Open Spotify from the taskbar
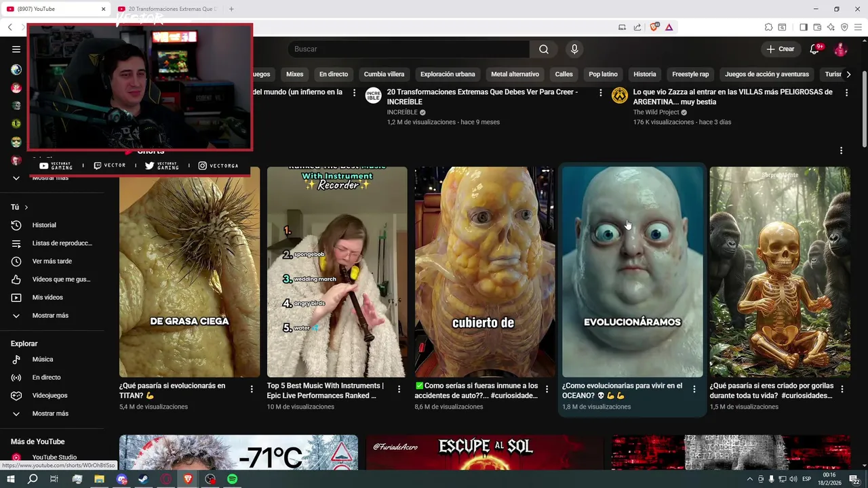The image size is (868, 488). [x=233, y=479]
